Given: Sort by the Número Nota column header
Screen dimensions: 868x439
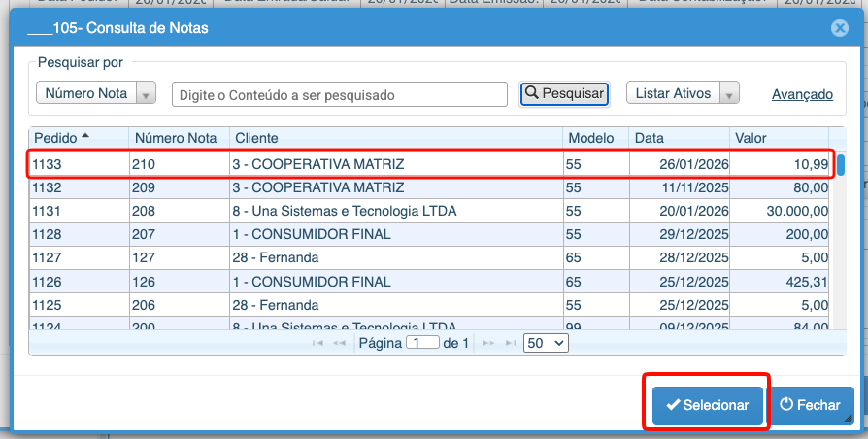Looking at the screenshot, I should (x=179, y=138).
